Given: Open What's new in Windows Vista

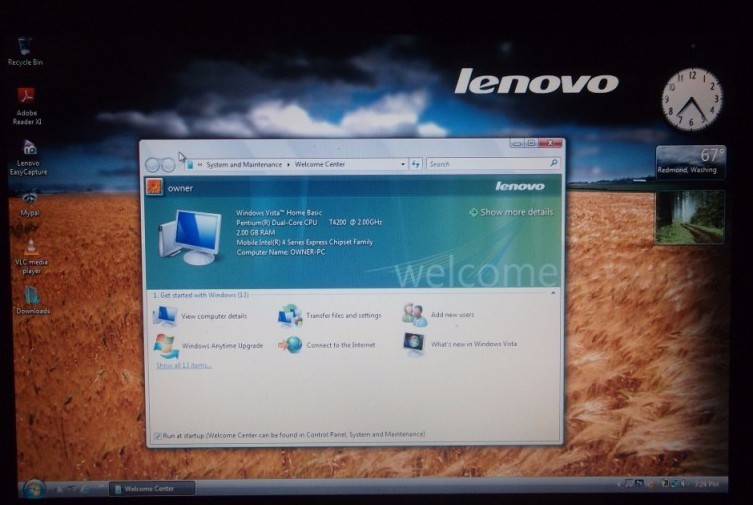Looking at the screenshot, I should click(473, 344).
